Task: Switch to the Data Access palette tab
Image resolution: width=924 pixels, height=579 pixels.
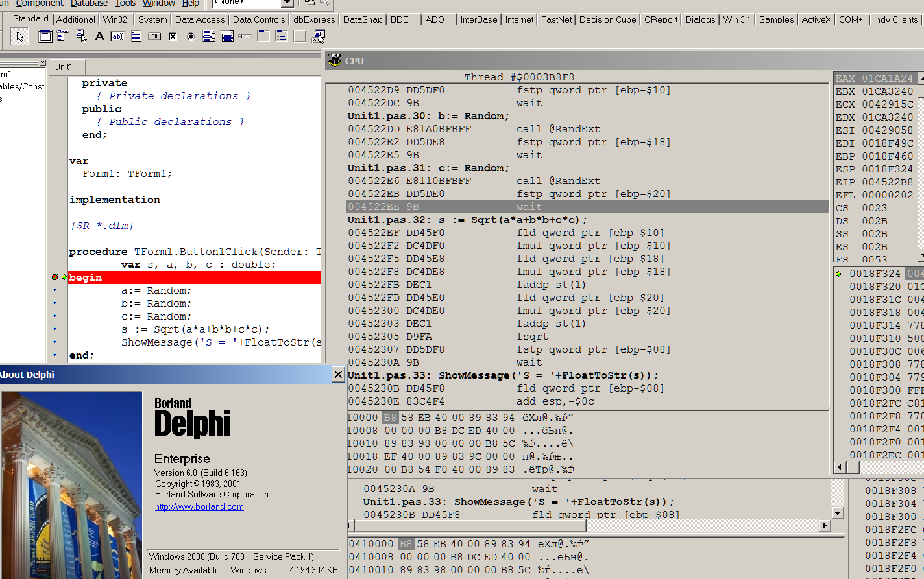Action: click(x=200, y=19)
